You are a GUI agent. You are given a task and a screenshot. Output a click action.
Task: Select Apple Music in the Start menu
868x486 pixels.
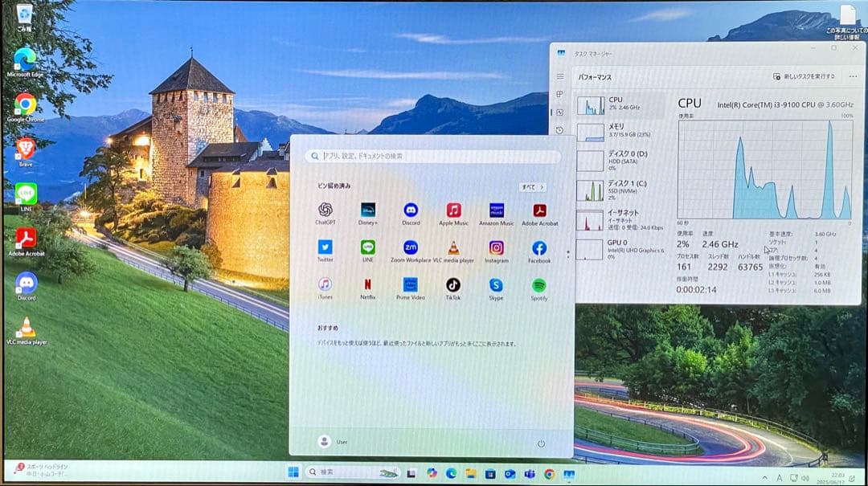click(x=452, y=209)
